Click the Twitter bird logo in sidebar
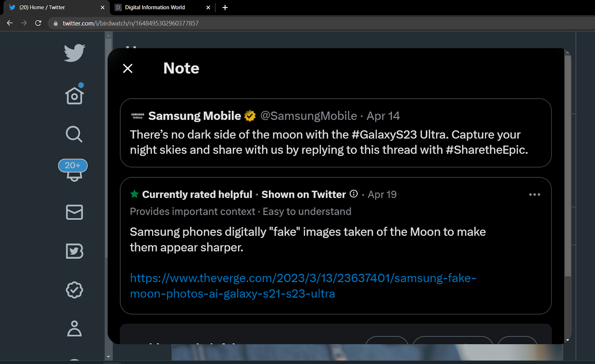The width and height of the screenshot is (595, 364). point(74,53)
